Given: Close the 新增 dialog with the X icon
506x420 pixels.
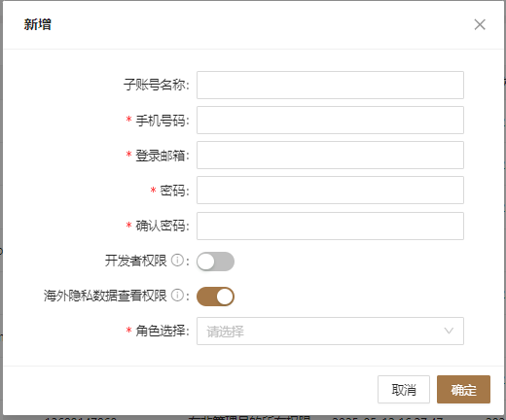Looking at the screenshot, I should 480,24.
